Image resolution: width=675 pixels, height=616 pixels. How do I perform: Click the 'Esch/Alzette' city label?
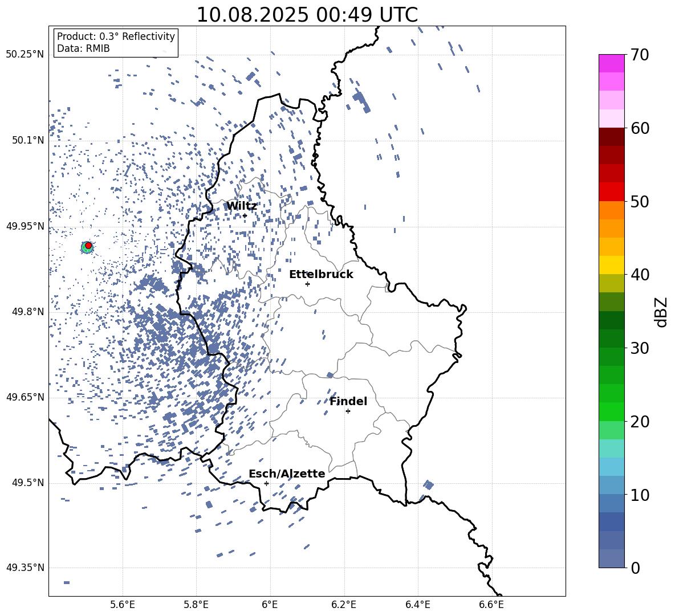tap(287, 474)
